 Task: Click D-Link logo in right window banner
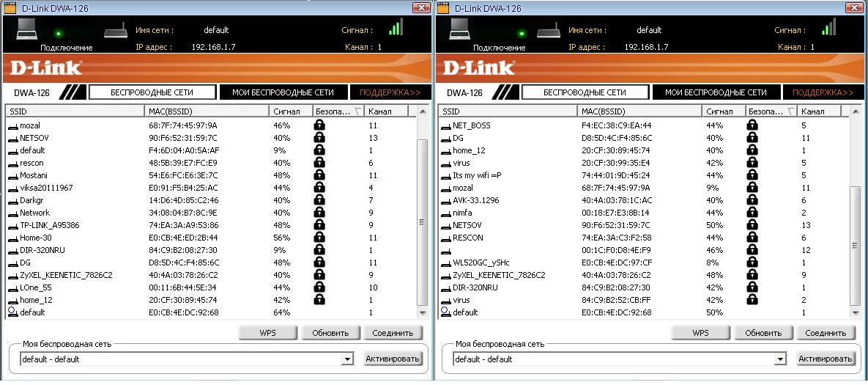tap(479, 67)
